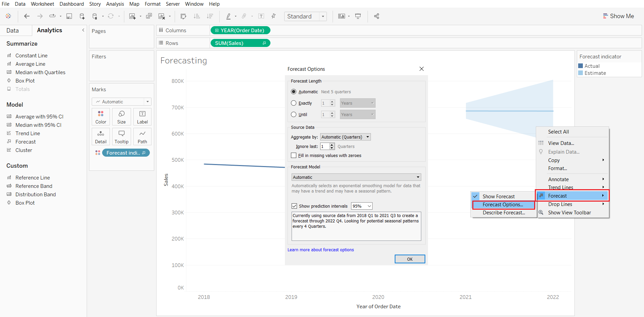
Task: Click the Ignore last value field
Action: click(x=325, y=146)
